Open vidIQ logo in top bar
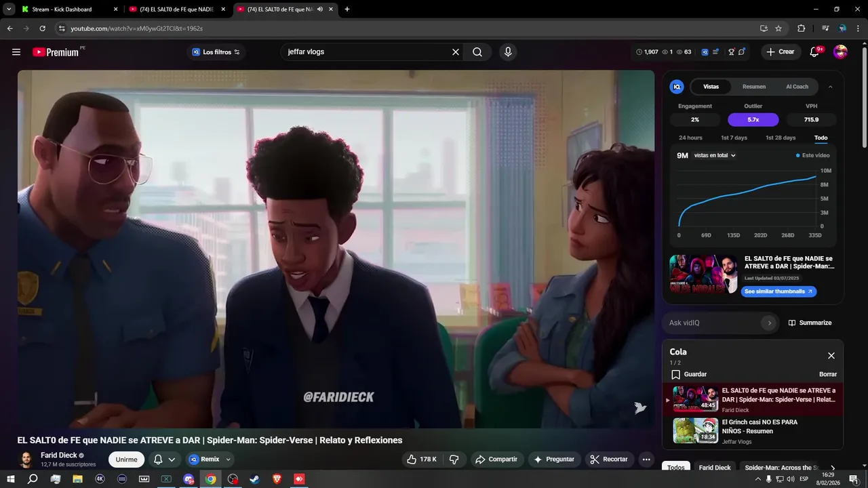Viewport: 868px width, 488px height. (x=705, y=52)
